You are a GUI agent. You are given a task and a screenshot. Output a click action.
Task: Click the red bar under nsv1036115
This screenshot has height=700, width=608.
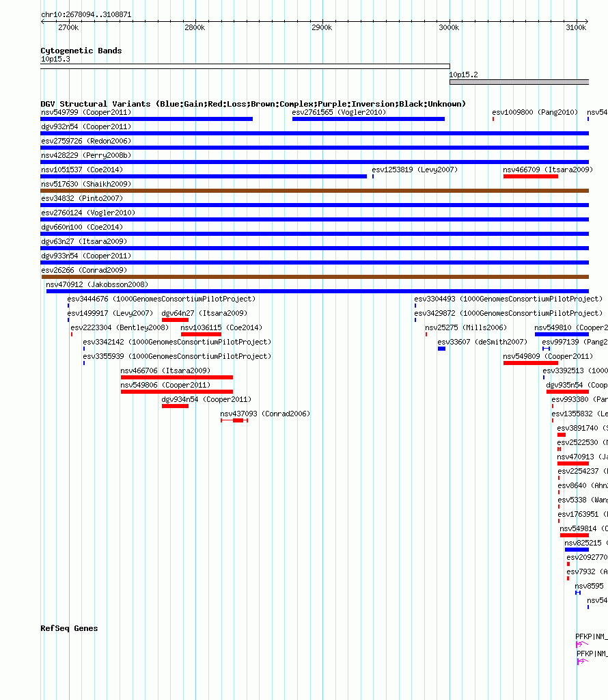tap(201, 334)
